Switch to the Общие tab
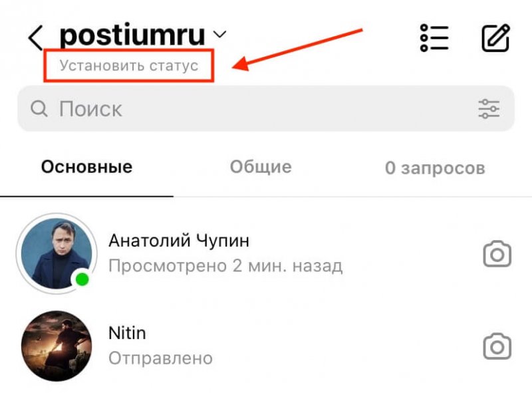The image size is (532, 393). pyautogui.click(x=261, y=167)
